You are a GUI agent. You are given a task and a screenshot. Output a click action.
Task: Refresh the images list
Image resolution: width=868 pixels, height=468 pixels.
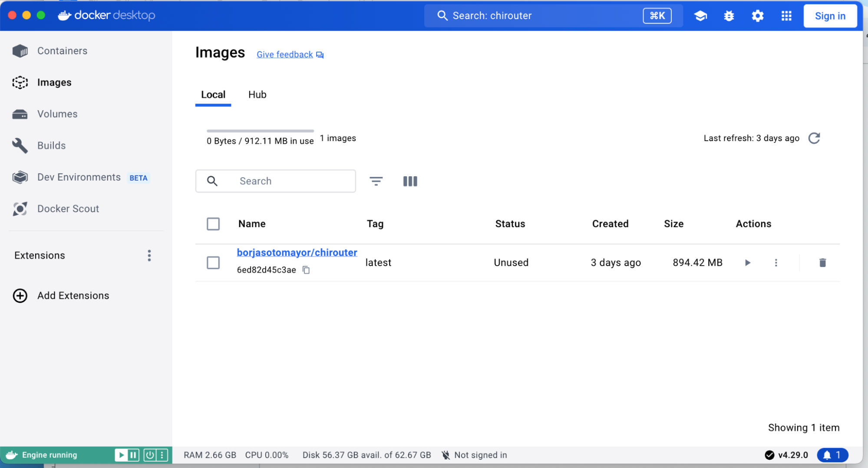click(x=814, y=138)
